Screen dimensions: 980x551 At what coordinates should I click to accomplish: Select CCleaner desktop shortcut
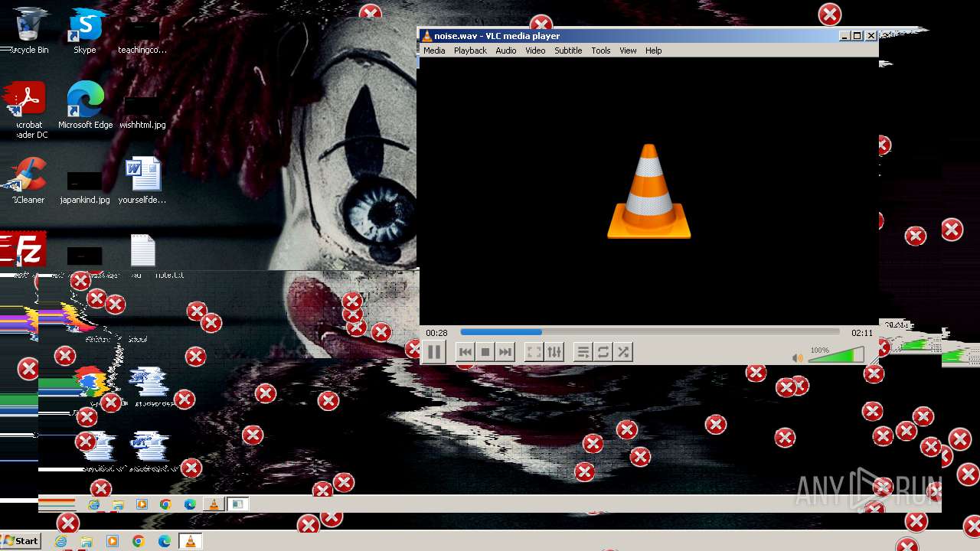coord(28,181)
